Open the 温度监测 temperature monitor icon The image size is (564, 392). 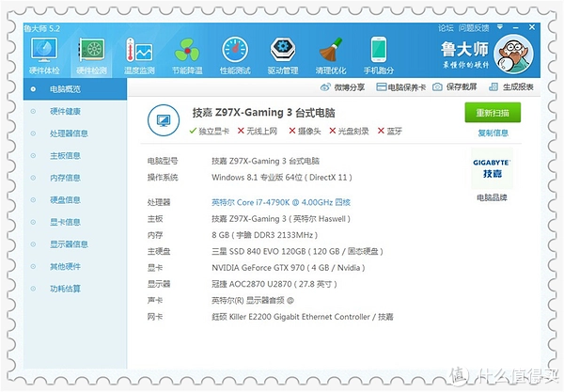(139, 55)
